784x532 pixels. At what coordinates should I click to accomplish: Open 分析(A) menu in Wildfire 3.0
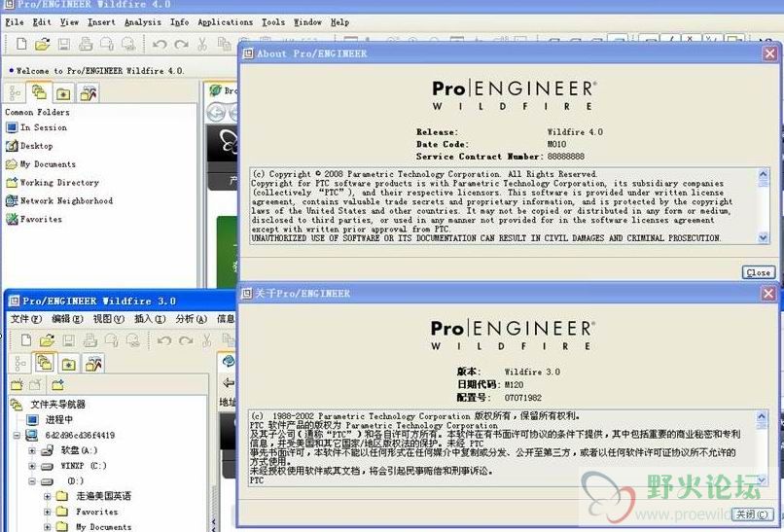[x=191, y=319]
